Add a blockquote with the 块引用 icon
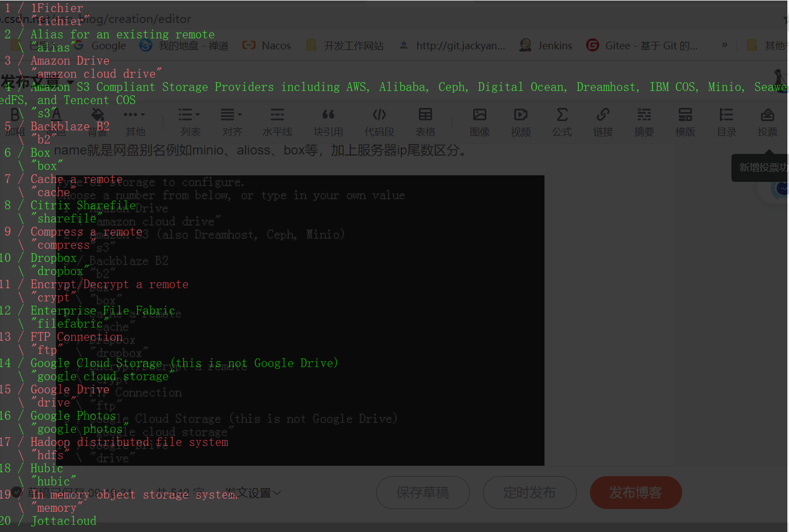 tap(328, 122)
